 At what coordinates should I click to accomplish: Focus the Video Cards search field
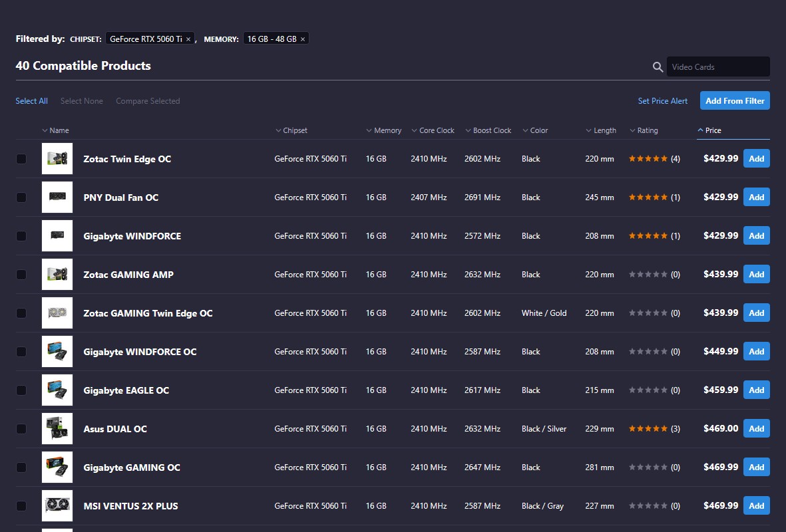[718, 66]
